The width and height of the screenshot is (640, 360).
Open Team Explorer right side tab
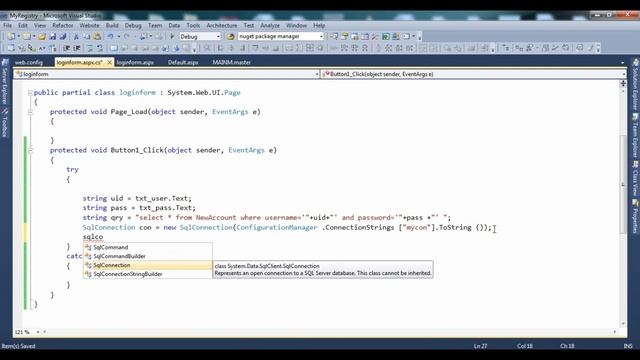[635, 136]
